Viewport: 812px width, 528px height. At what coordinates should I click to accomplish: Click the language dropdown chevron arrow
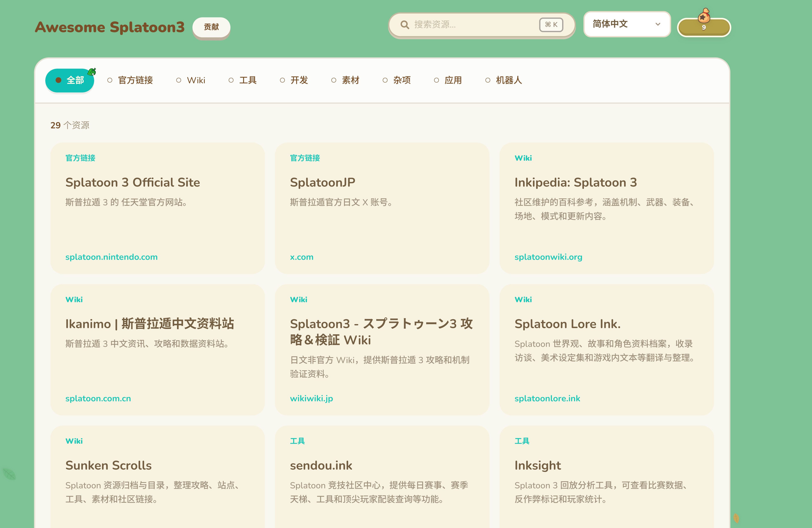(658, 24)
